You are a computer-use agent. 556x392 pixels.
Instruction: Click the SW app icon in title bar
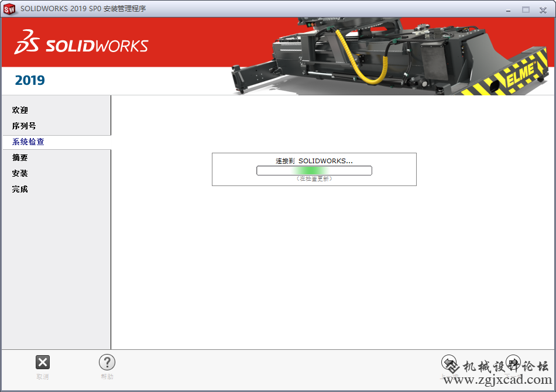tap(9, 9)
